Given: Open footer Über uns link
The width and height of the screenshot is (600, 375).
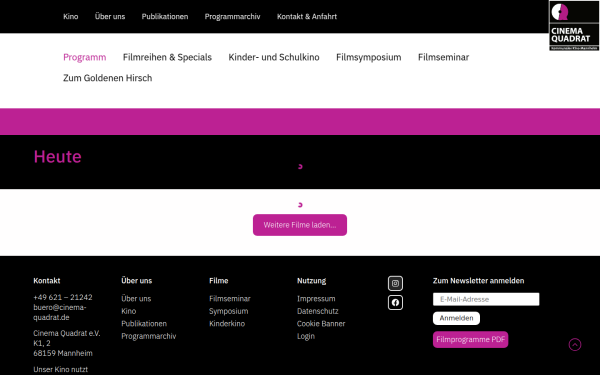Looking at the screenshot, I should 136,298.
